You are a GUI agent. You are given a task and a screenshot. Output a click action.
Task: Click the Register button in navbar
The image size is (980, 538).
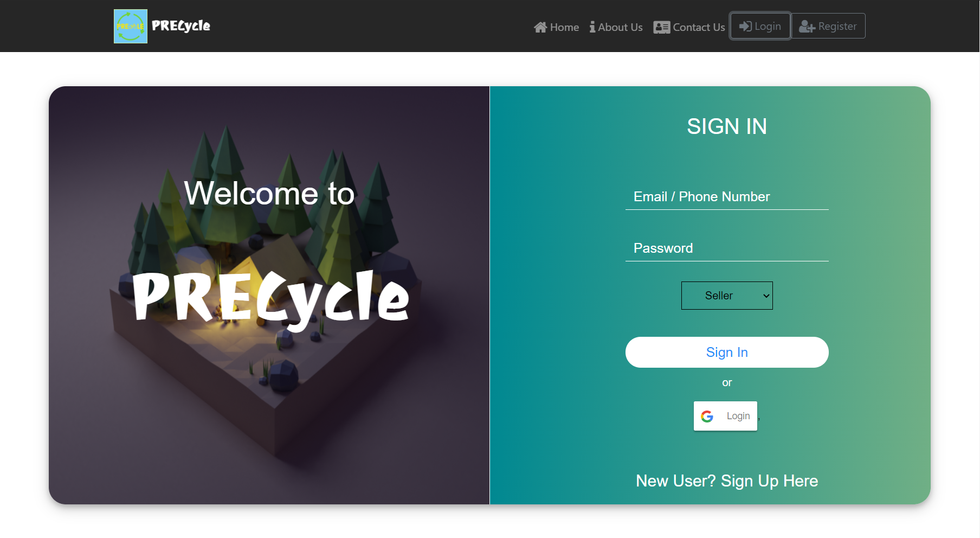(828, 26)
